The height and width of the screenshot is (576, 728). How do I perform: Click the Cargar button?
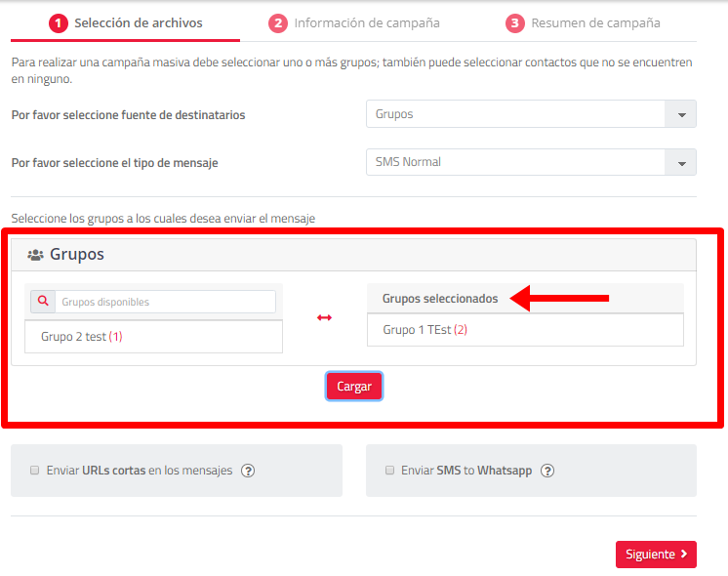point(354,386)
